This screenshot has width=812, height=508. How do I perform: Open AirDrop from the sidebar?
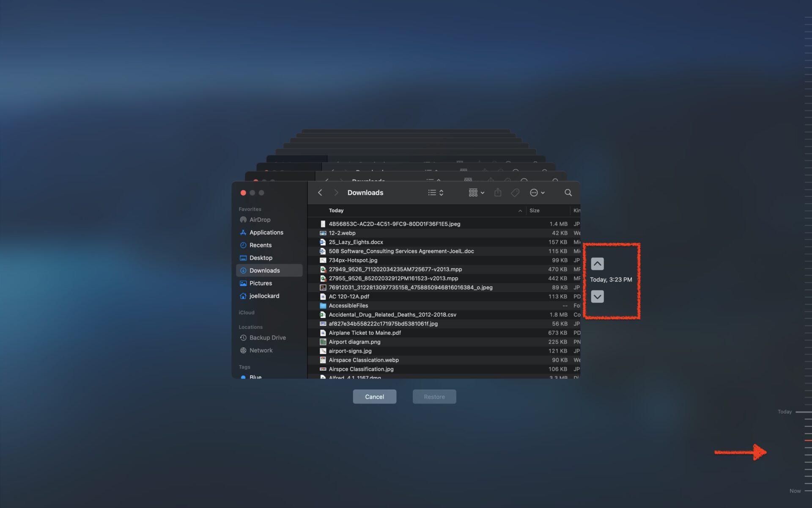(259, 219)
